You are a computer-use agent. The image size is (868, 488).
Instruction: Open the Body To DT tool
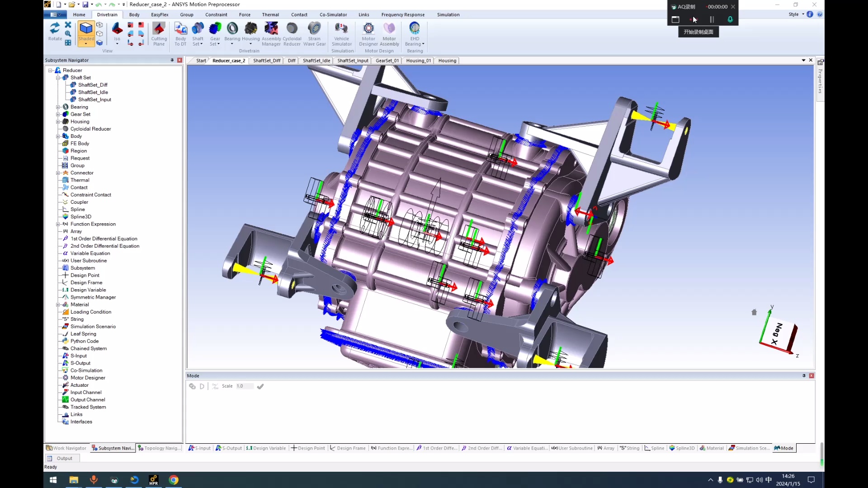click(x=180, y=34)
